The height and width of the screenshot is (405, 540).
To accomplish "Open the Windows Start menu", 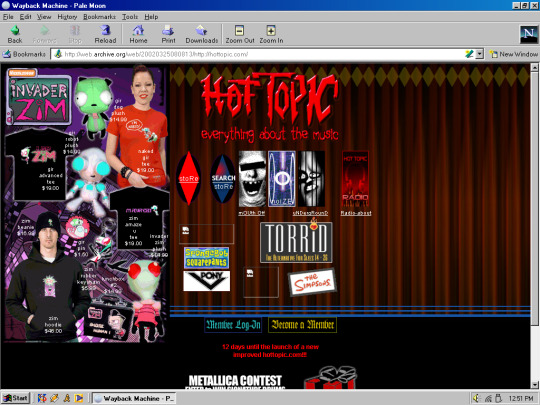I will coord(15,398).
